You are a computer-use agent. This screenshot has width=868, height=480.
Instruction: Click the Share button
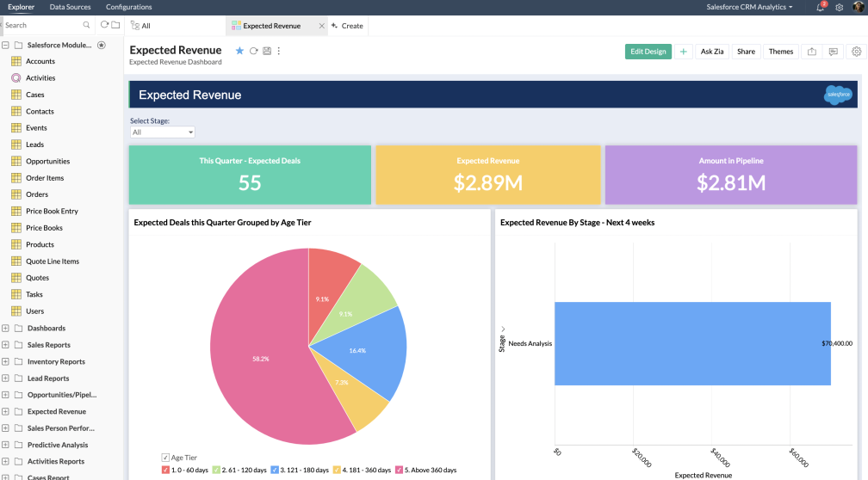click(x=746, y=52)
